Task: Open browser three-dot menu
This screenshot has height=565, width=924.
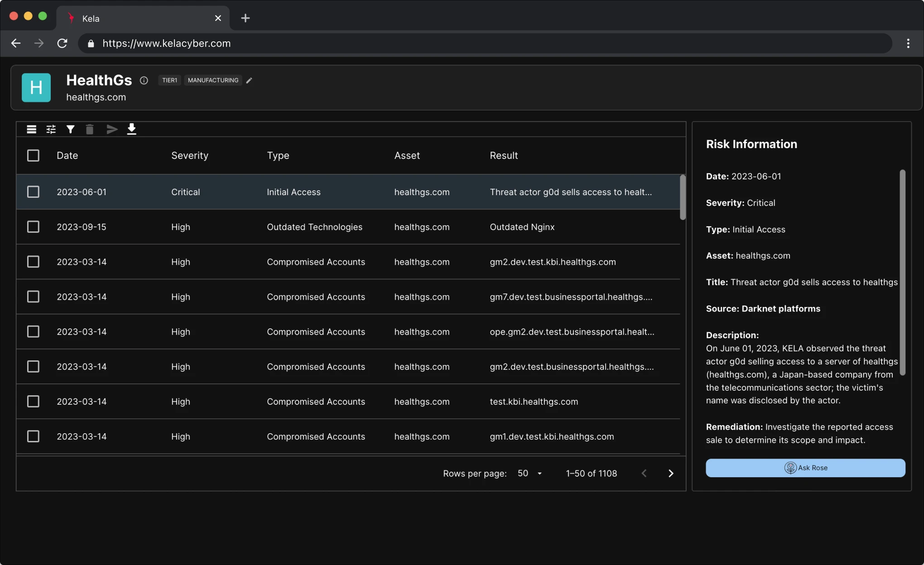Action: [908, 43]
